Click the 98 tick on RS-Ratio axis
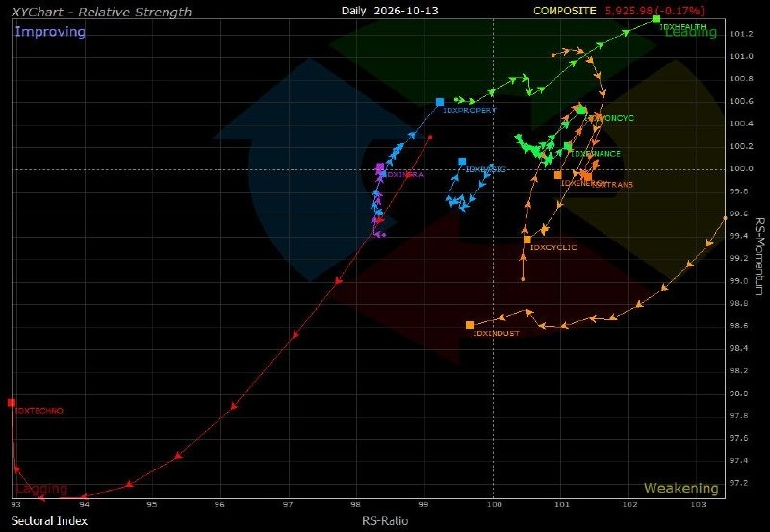The width and height of the screenshot is (770, 532). (x=357, y=504)
